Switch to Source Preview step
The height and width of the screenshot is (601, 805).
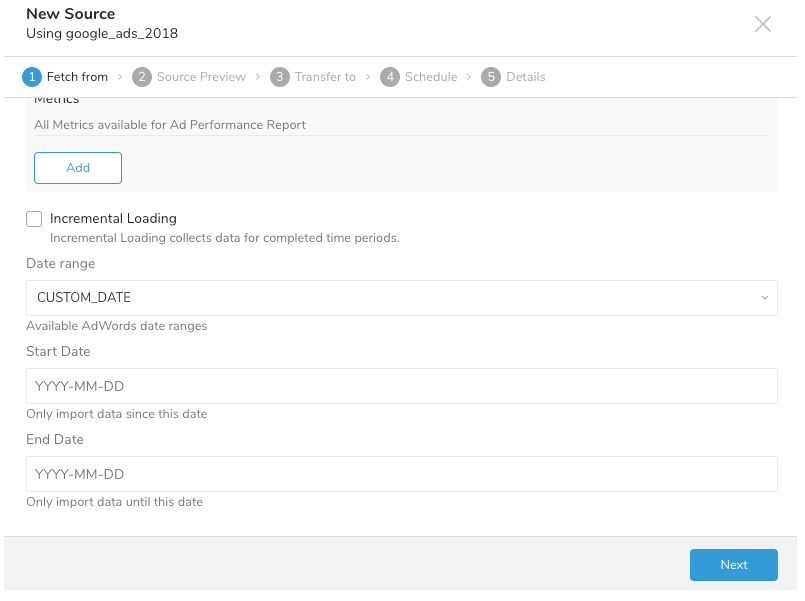[x=201, y=77]
